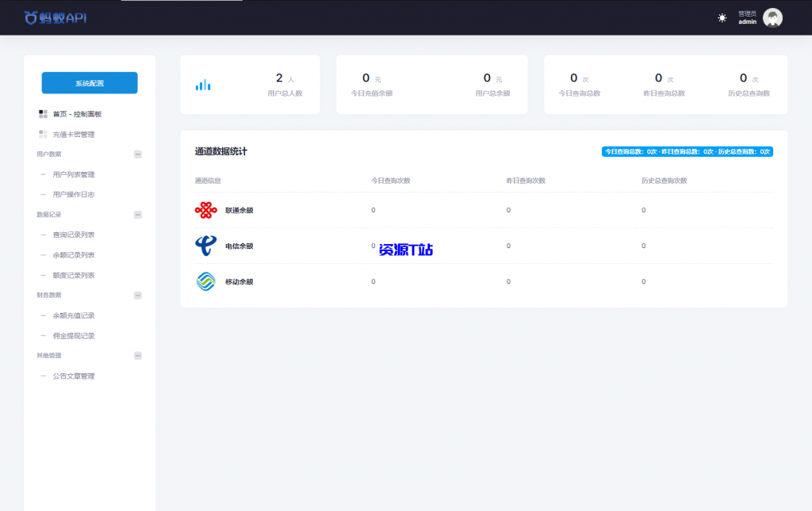
Task: 折叠用户数据分组
Action: point(139,154)
